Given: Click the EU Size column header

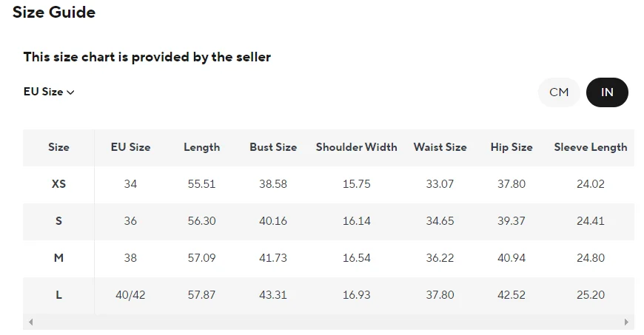Looking at the screenshot, I should point(130,147).
